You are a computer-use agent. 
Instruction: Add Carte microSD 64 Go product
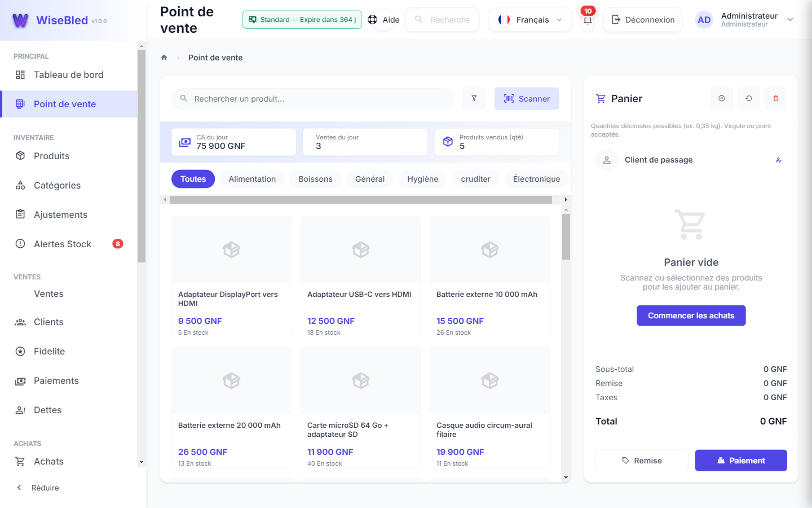(360, 408)
